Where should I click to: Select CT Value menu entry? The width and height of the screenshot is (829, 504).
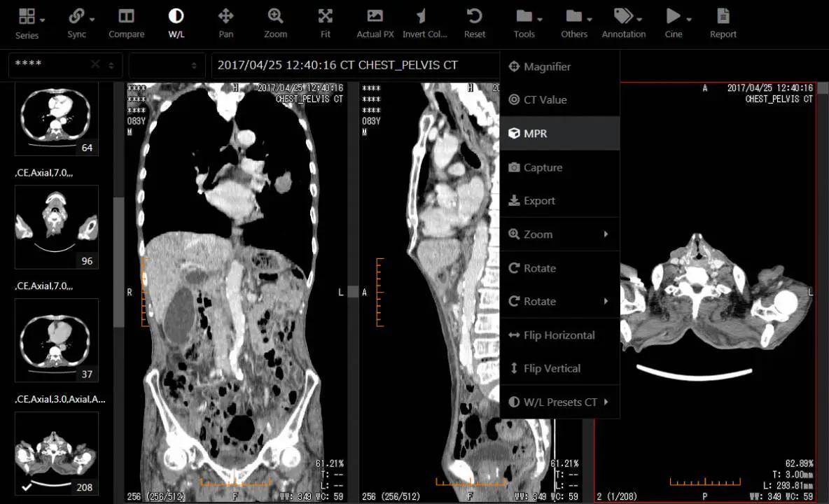[x=559, y=100]
